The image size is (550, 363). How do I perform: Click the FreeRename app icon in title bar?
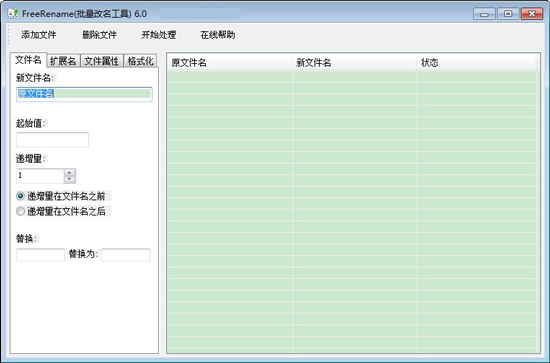click(x=13, y=14)
